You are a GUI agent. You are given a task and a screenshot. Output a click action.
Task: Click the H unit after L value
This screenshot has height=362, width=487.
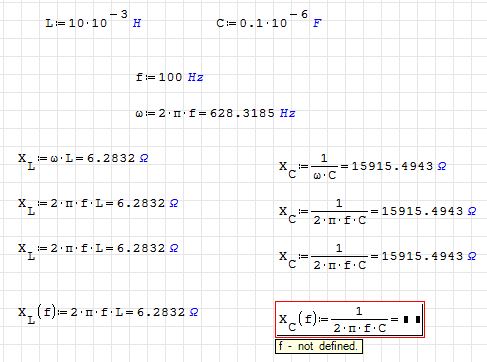[x=137, y=23]
